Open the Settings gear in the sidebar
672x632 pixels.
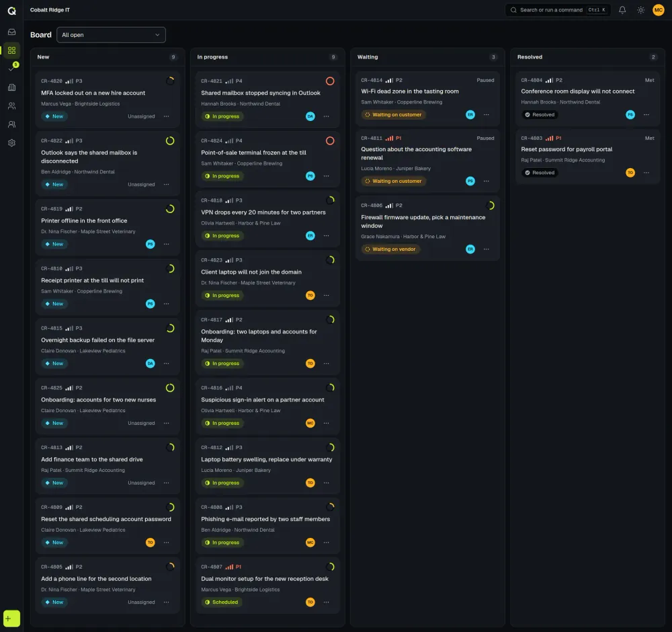tap(11, 143)
